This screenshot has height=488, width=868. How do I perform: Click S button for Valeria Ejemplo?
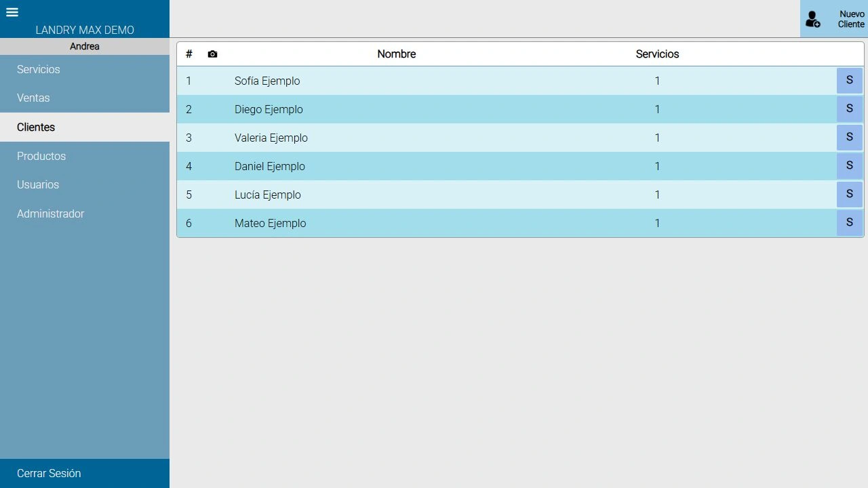[849, 138]
